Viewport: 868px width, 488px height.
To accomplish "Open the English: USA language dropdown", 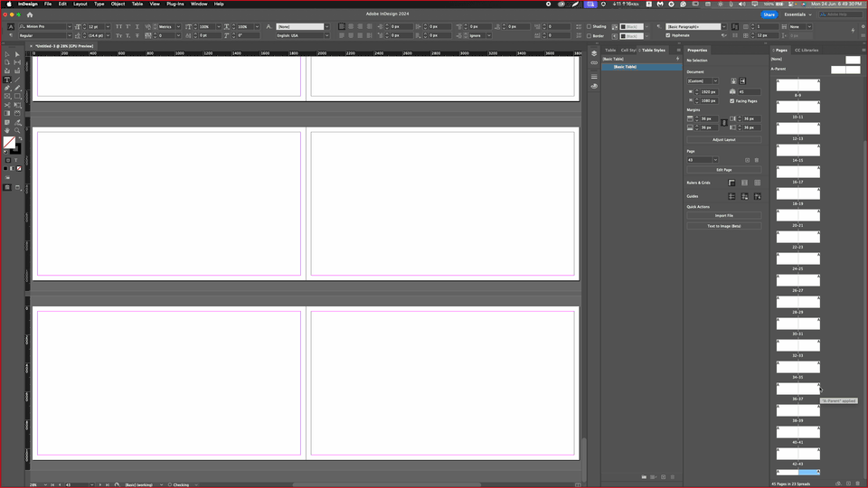I will click(x=326, y=35).
